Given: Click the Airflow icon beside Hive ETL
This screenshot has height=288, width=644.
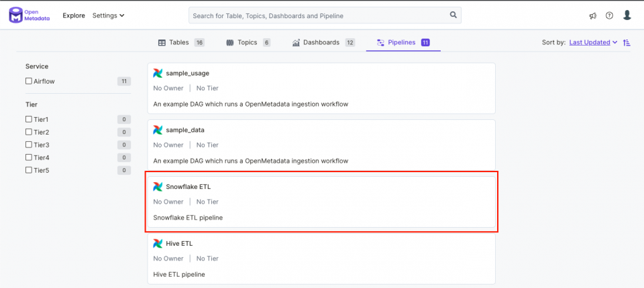Looking at the screenshot, I should pos(158,243).
